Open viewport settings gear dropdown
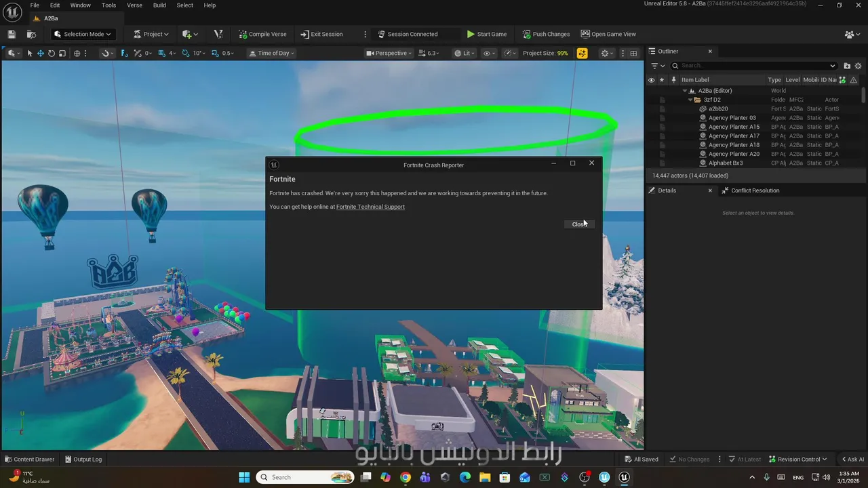 coord(607,53)
